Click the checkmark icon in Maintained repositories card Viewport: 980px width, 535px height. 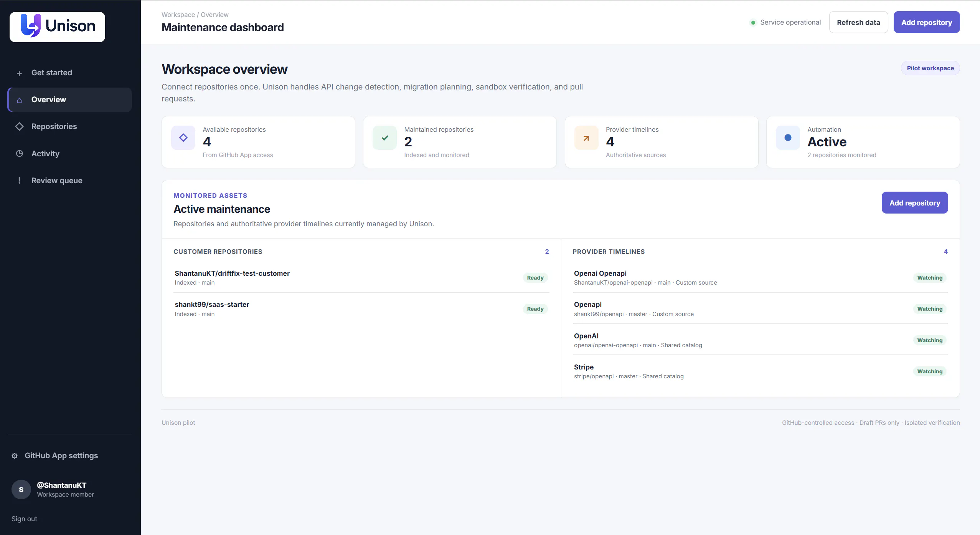point(384,137)
